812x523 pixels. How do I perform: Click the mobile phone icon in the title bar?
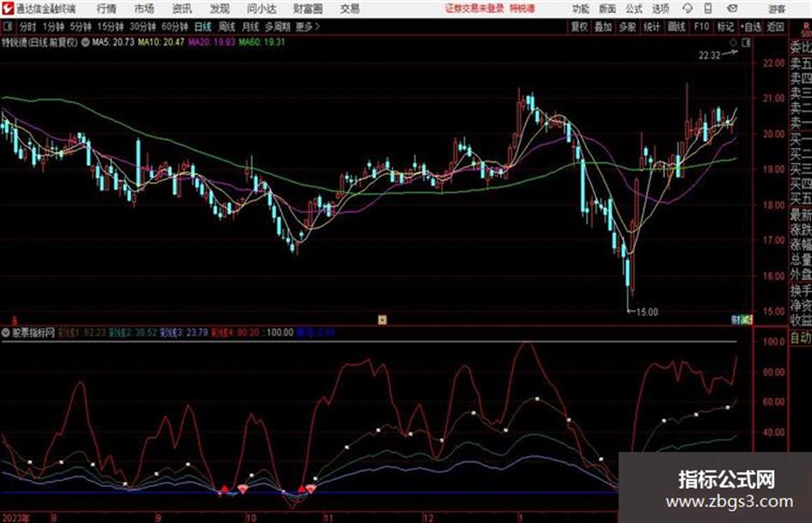(708, 9)
